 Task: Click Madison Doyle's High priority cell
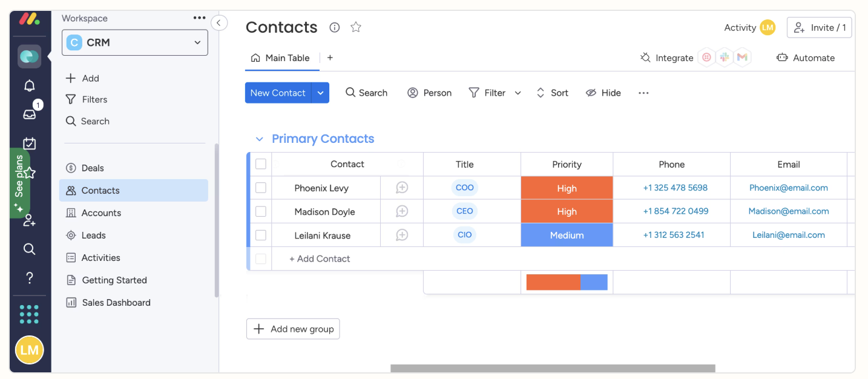click(567, 211)
